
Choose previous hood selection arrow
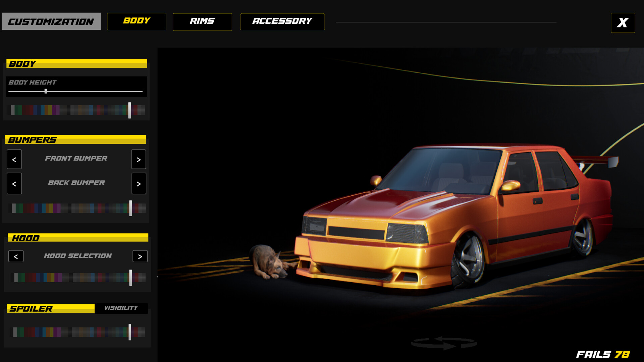pyautogui.click(x=16, y=256)
